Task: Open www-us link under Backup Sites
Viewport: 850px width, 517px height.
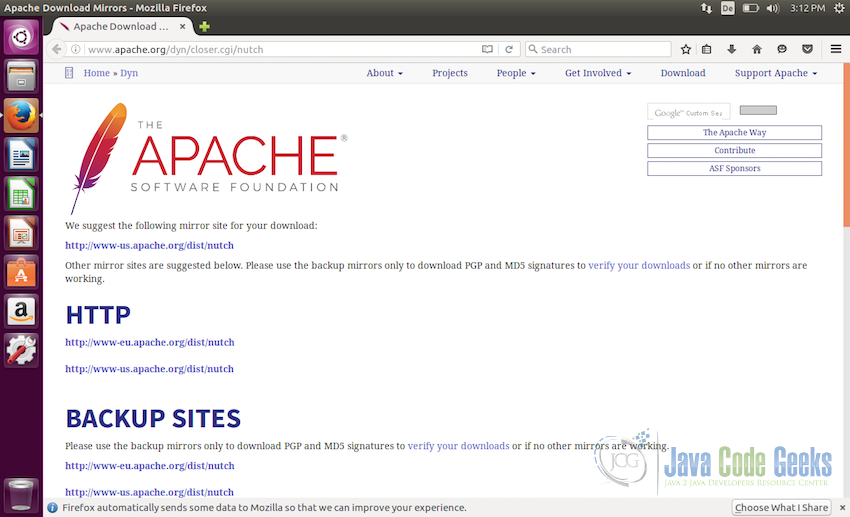Action: pyautogui.click(x=150, y=492)
